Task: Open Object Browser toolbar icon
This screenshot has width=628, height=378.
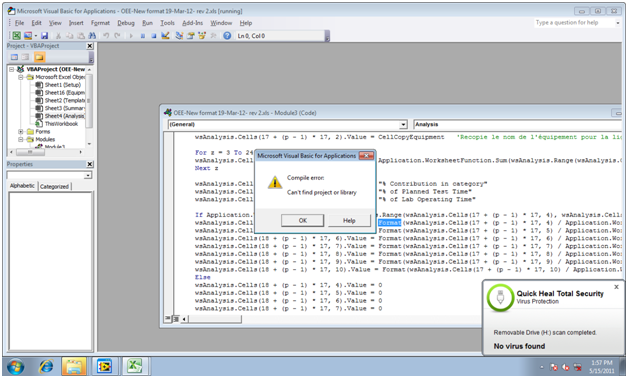Action: click(202, 36)
